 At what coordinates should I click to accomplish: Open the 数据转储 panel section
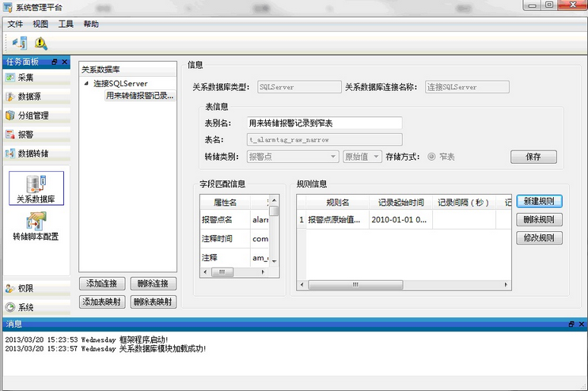pos(36,154)
